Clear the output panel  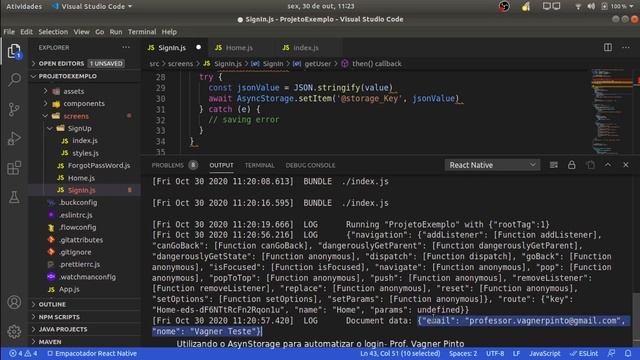553,165
